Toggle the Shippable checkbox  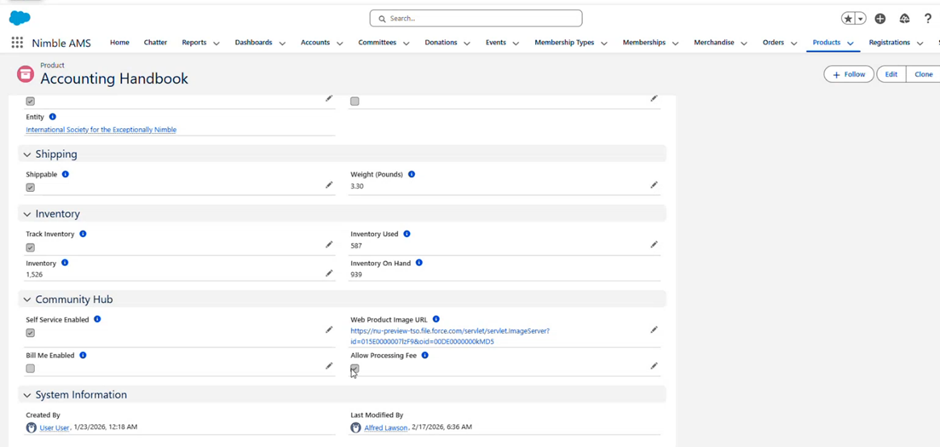click(x=31, y=188)
